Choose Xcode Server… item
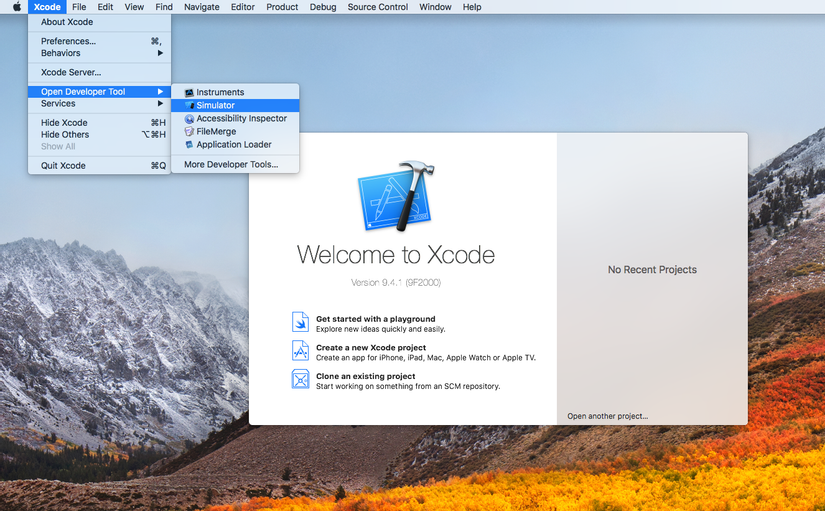The height and width of the screenshot is (511, 825). coord(99,73)
